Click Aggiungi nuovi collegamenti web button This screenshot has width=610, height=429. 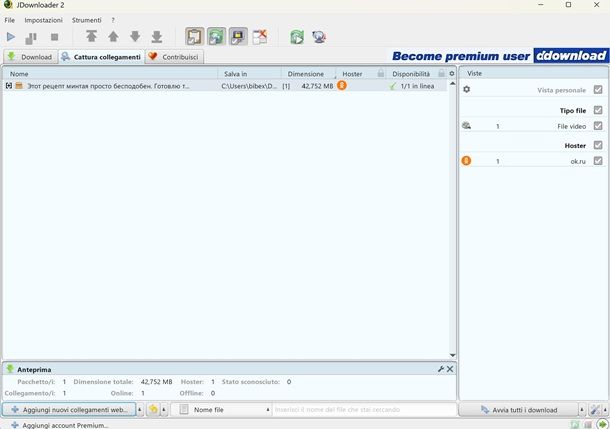coord(69,410)
